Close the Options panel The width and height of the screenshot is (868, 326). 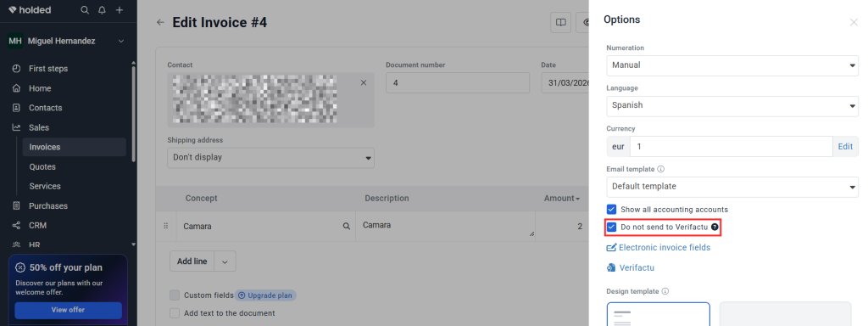tap(854, 23)
